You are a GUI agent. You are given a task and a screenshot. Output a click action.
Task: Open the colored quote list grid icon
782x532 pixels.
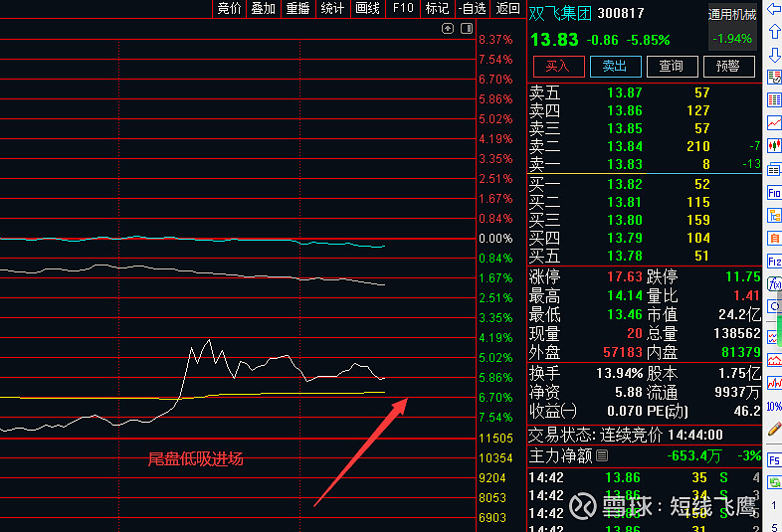click(x=774, y=99)
